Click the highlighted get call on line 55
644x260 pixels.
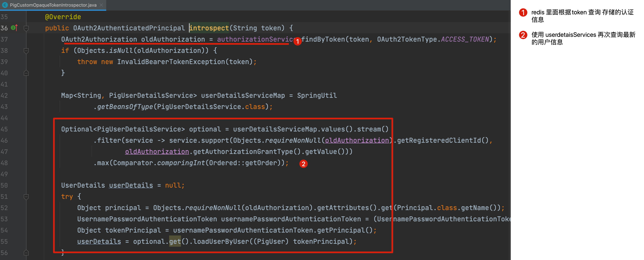[175, 241]
